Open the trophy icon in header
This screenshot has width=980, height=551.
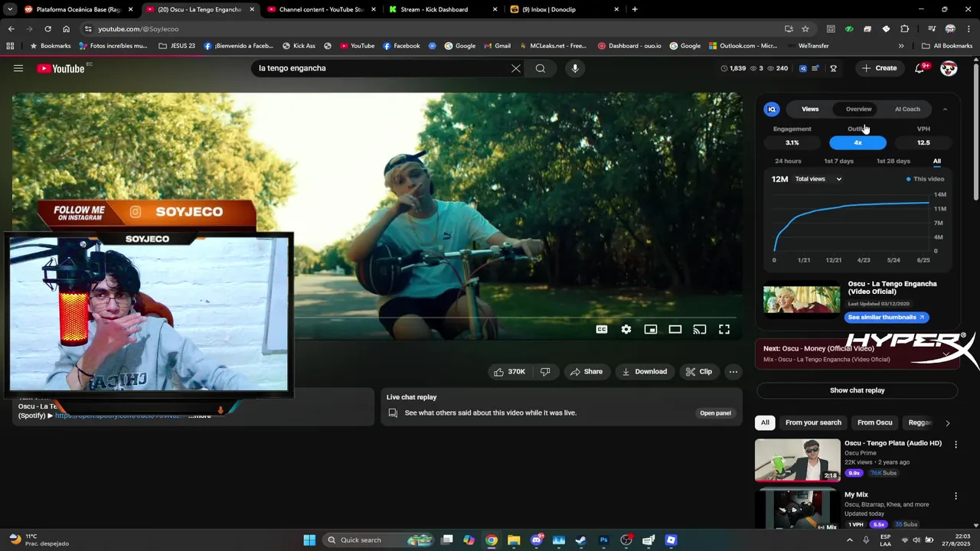(833, 68)
